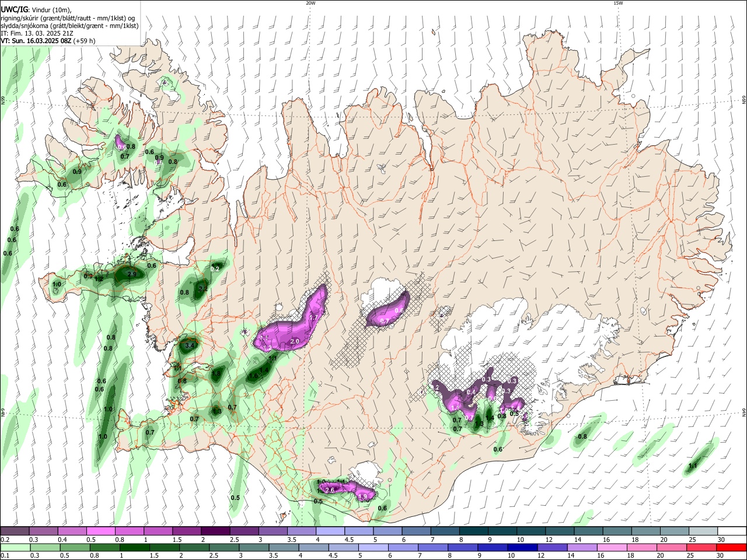Image resolution: width=747 pixels, height=560 pixels.
Task: Click the lower legend swatch starting at 2
Action: click(x=193, y=548)
